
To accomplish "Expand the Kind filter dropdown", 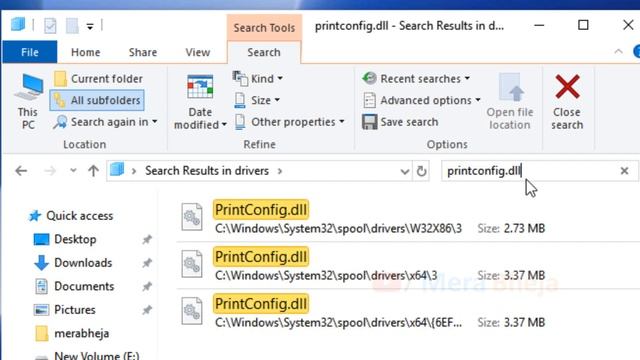I will pyautogui.click(x=258, y=78).
